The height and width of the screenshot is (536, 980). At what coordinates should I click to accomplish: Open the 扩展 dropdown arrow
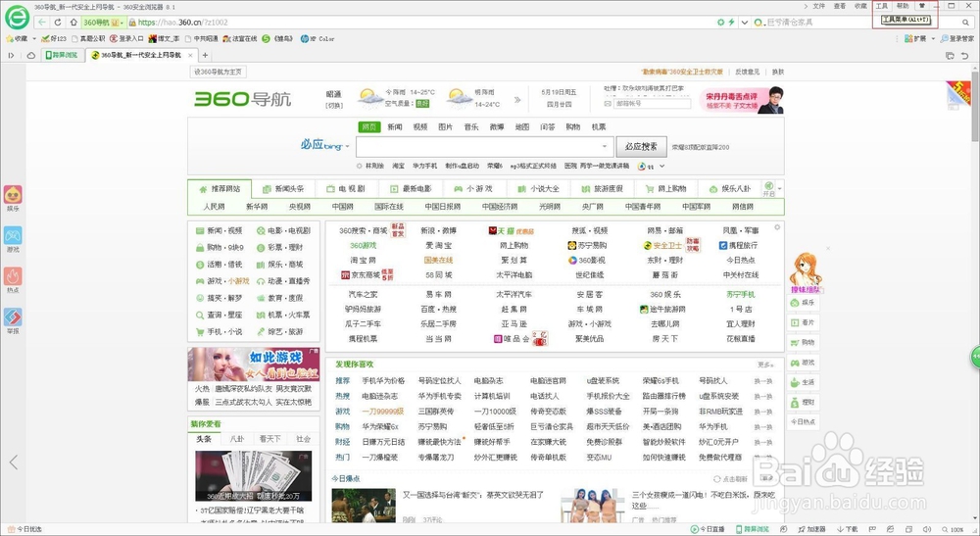click(933, 39)
